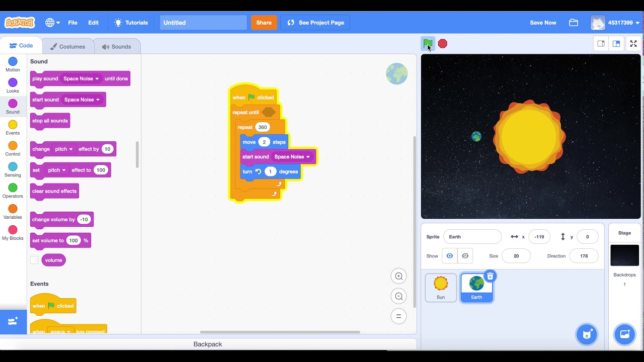Screen dimensions: 644x362
Task: Zoom in the code workspace
Action: click(x=399, y=276)
